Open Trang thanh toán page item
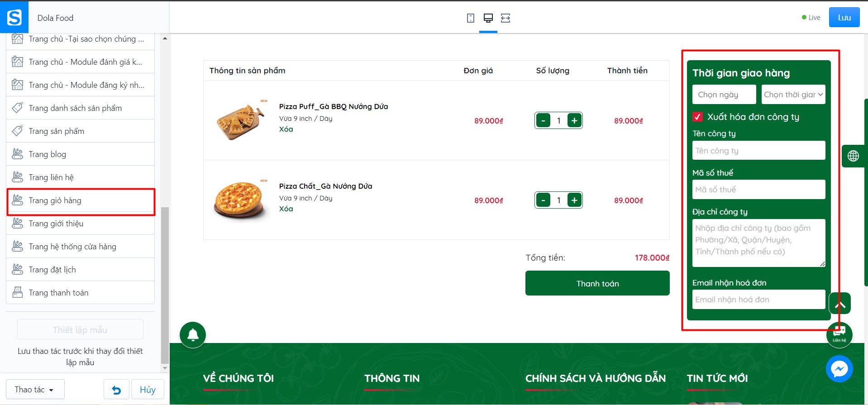868x405 pixels. click(x=81, y=293)
